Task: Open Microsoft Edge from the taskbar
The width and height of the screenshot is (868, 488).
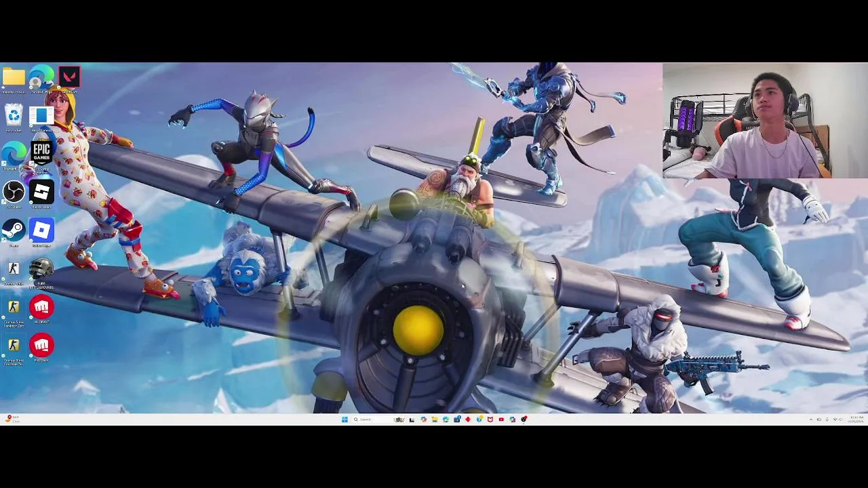Action: tap(446, 420)
